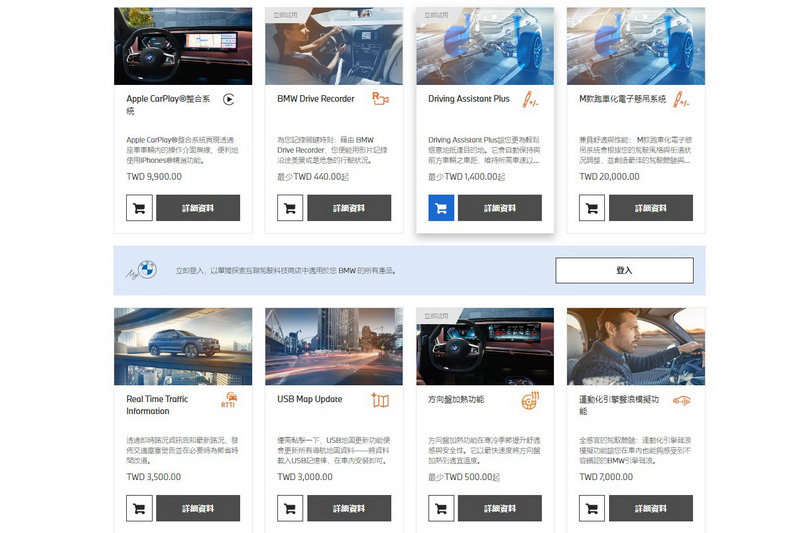
Task: Click the BMW Drive Recorder camera icon
Action: pyautogui.click(x=380, y=98)
